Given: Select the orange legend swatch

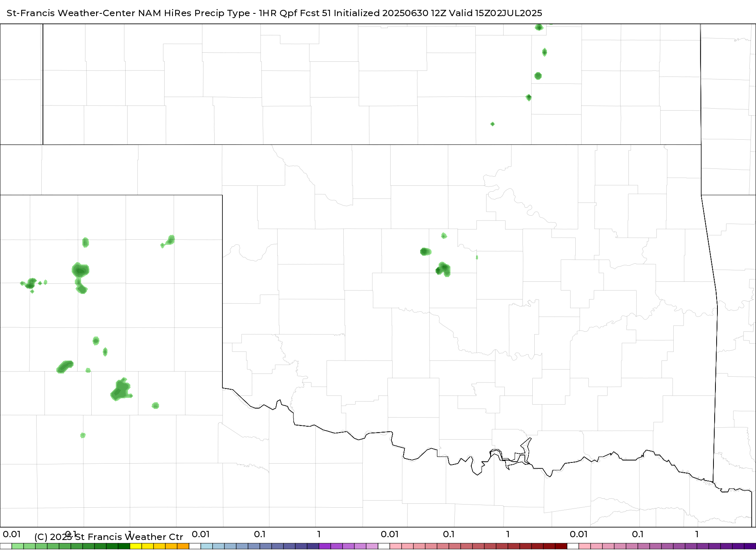Looking at the screenshot, I should pos(183,546).
